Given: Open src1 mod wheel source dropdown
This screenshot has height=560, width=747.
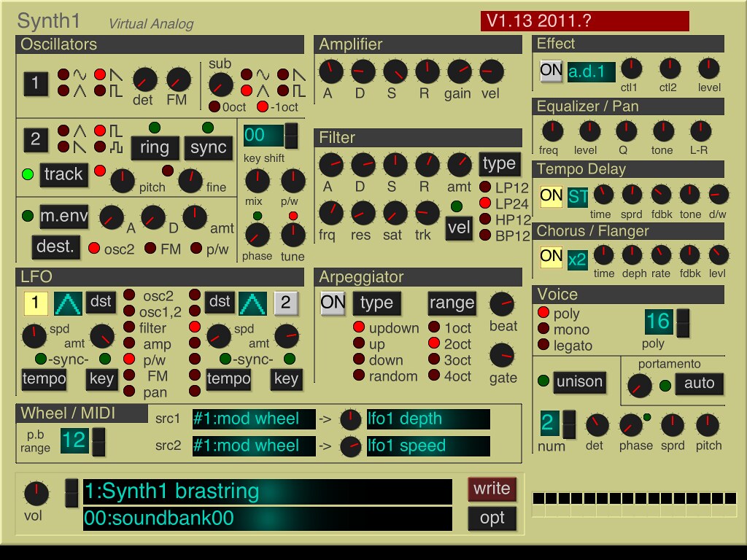Looking at the screenshot, I should pos(254,419).
